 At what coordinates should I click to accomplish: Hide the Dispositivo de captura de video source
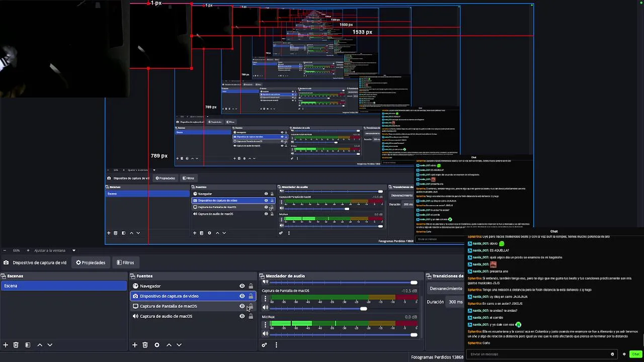(x=242, y=296)
